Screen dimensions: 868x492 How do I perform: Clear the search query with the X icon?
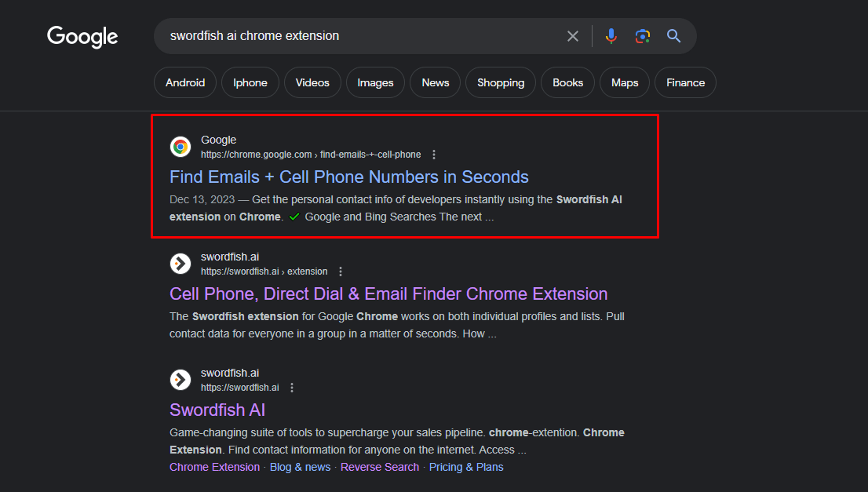click(x=573, y=36)
